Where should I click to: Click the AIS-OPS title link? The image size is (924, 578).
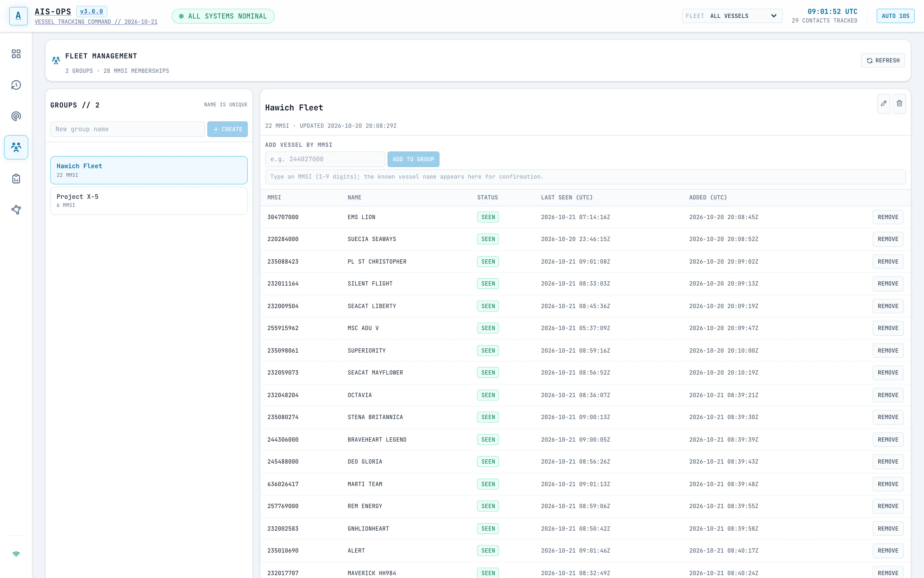click(x=53, y=12)
